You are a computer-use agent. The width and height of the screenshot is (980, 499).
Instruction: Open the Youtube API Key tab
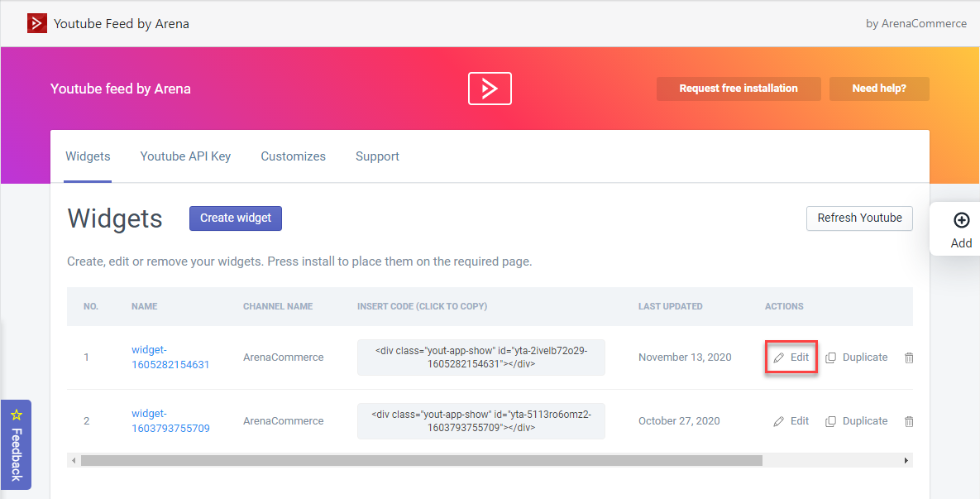[x=185, y=156]
